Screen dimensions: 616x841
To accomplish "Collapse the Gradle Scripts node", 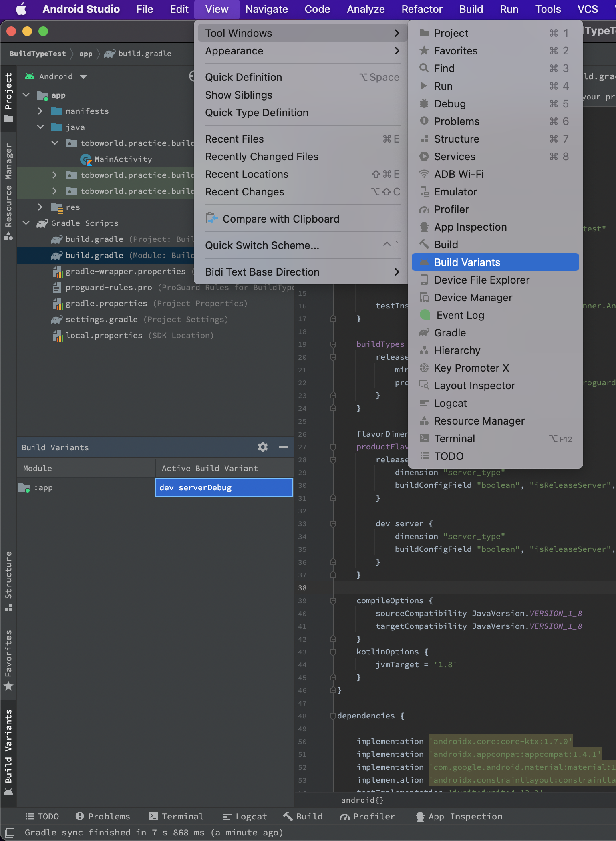I will pos(26,223).
